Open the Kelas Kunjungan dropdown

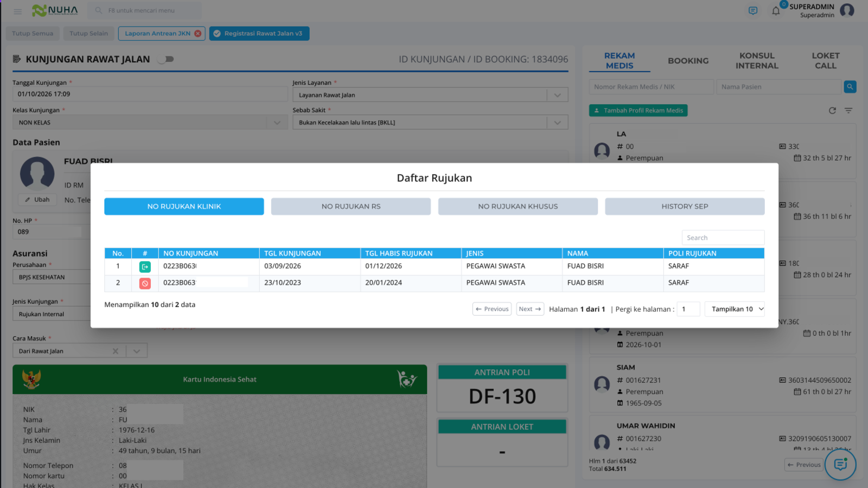point(277,123)
